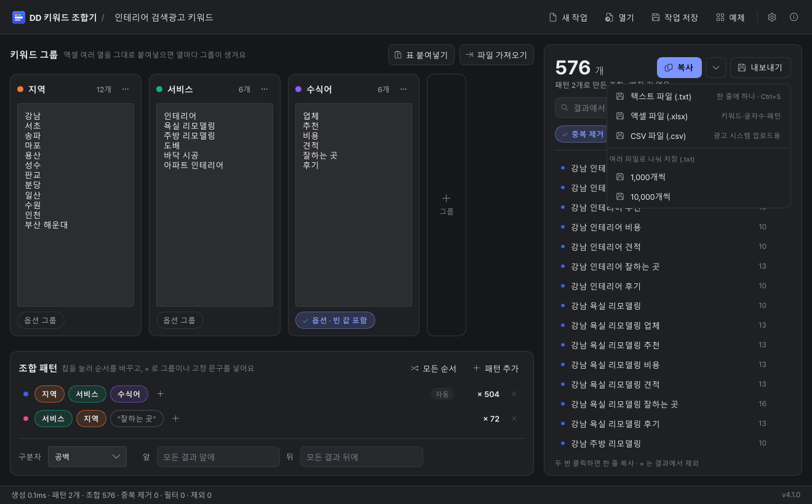
Task: Click 표 붙여넣기 button
Action: (421, 55)
